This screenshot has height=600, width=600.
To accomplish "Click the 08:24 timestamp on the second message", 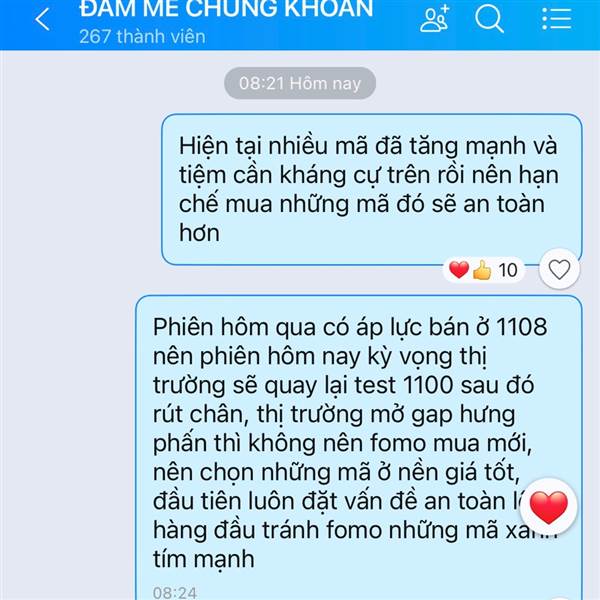I will click(175, 592).
